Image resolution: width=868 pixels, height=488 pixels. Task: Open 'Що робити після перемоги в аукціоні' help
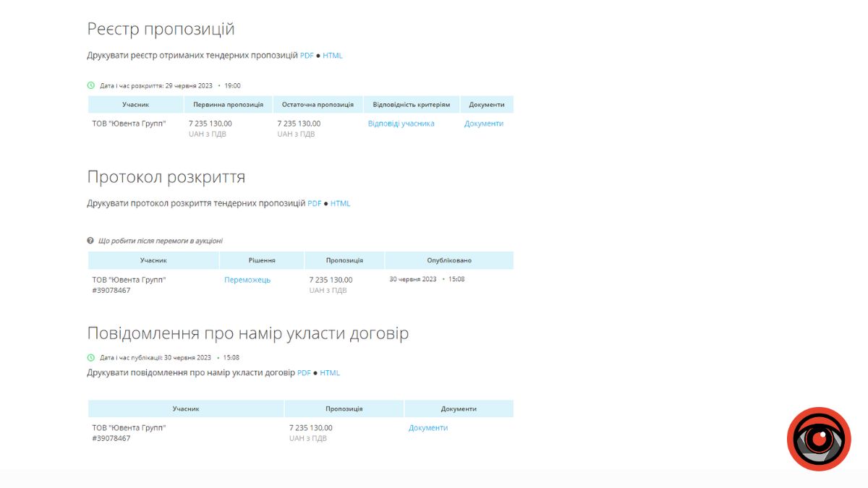click(x=160, y=241)
